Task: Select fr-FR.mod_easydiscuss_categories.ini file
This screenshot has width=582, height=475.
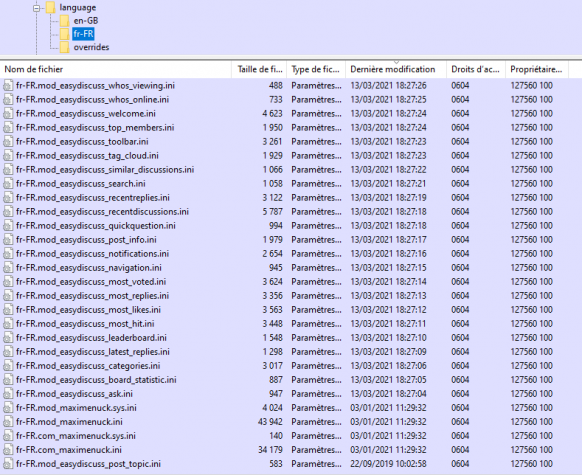Action: [88, 366]
